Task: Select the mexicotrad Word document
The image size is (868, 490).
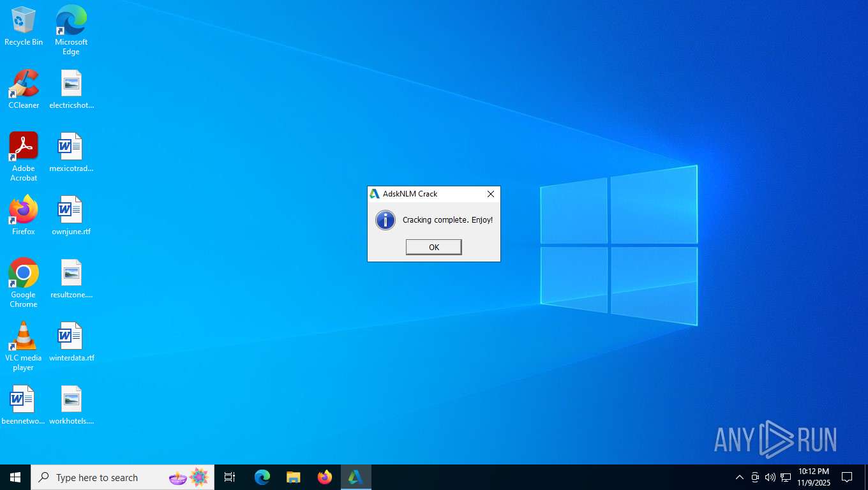Action: pos(71,152)
